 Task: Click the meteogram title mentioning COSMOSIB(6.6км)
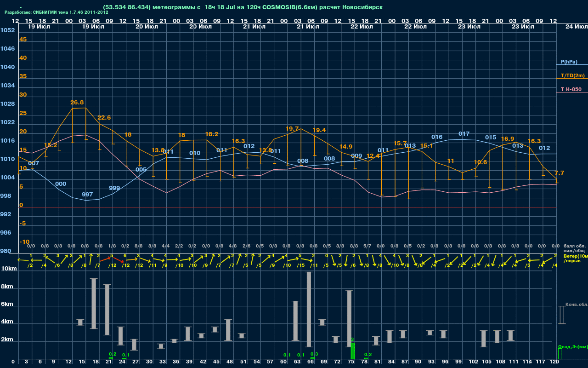[243, 7]
